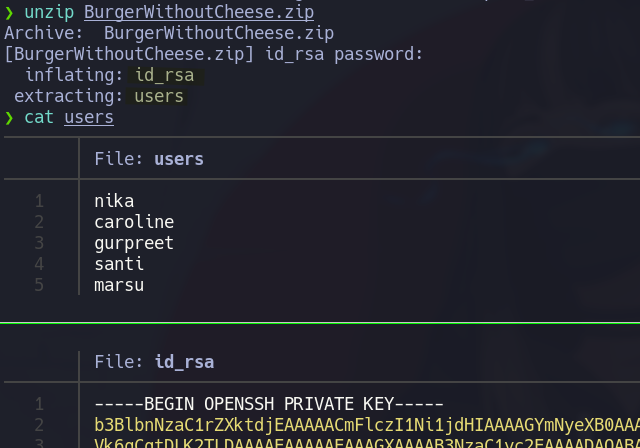Click the extracted users filename

pyautogui.click(x=159, y=96)
